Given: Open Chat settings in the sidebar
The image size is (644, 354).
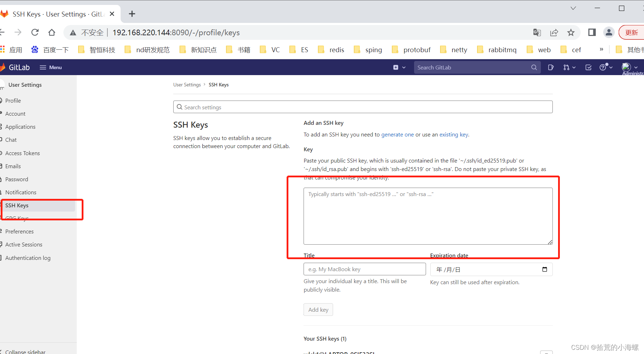Looking at the screenshot, I should [11, 140].
